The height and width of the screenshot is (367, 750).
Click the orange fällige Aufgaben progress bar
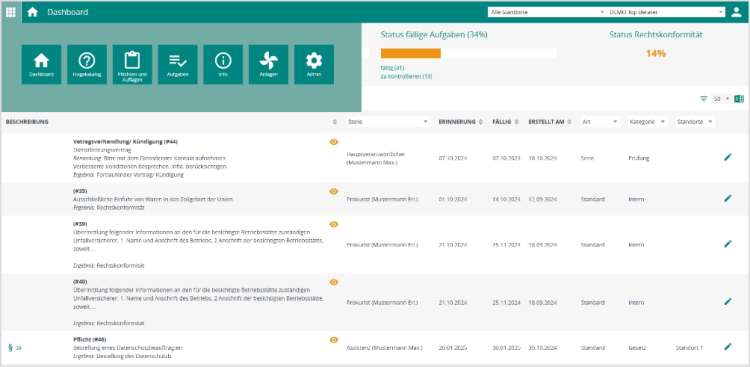pyautogui.click(x=410, y=54)
